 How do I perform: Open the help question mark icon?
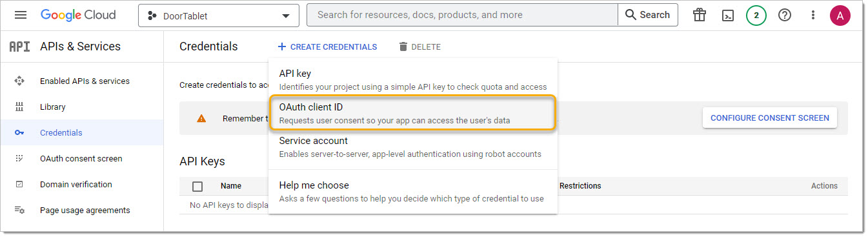coord(785,15)
